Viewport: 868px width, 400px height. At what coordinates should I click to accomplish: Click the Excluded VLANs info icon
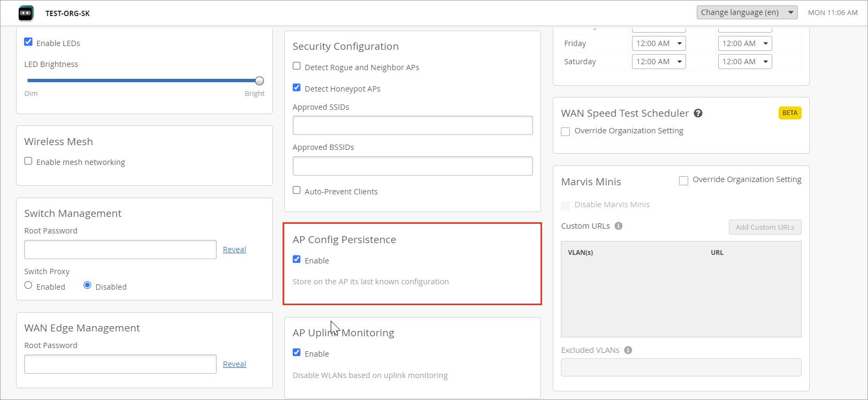[x=628, y=350]
